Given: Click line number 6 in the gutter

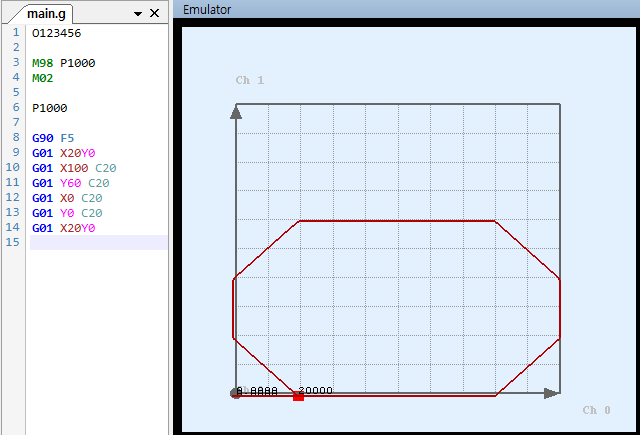Looking at the screenshot, I should [15, 108].
